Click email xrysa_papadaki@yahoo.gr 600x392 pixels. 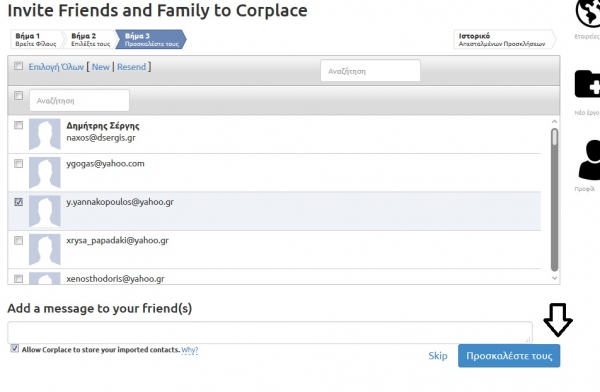[117, 240]
